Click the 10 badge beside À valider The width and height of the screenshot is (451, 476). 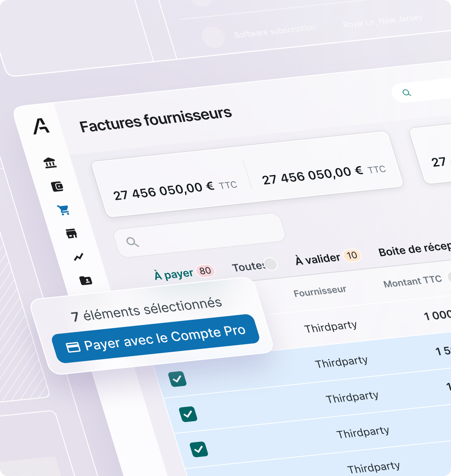(352, 255)
